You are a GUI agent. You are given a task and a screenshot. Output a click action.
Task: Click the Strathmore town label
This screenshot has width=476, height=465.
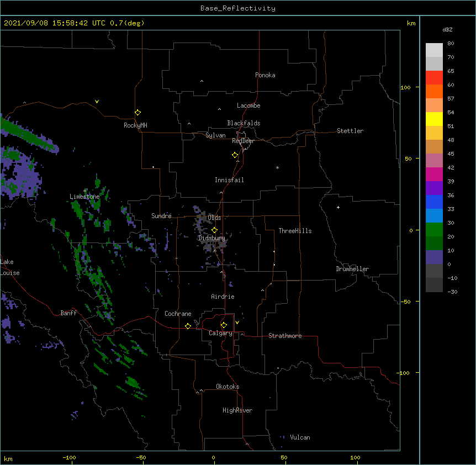pyautogui.click(x=285, y=336)
